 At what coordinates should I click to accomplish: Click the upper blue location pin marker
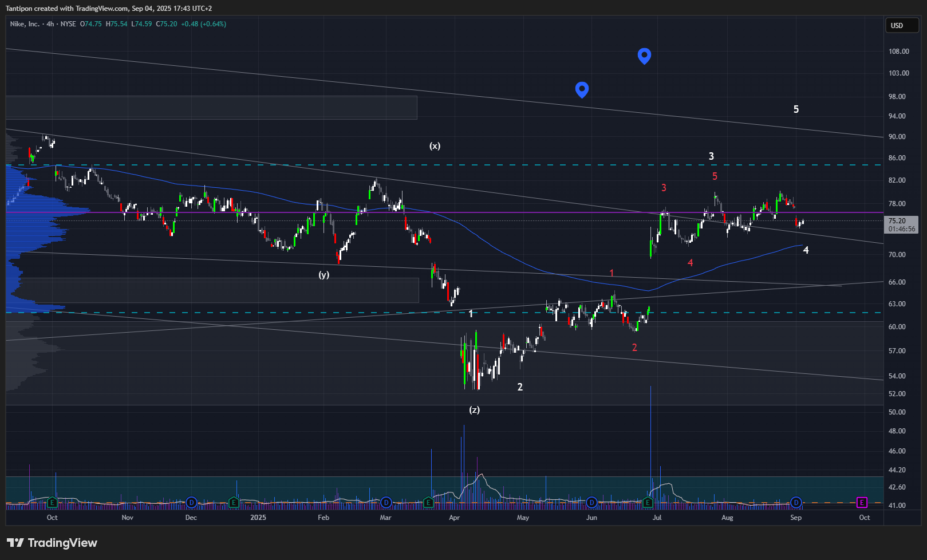[x=644, y=56]
